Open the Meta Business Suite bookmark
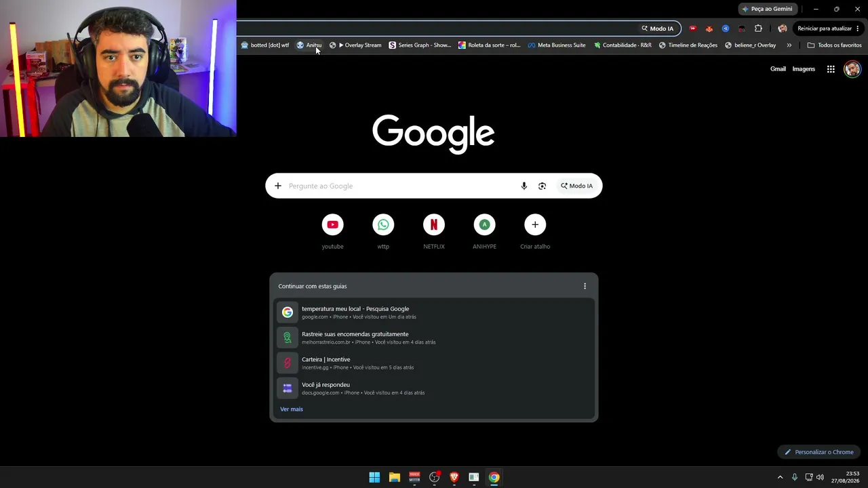This screenshot has width=868, height=488. point(557,45)
